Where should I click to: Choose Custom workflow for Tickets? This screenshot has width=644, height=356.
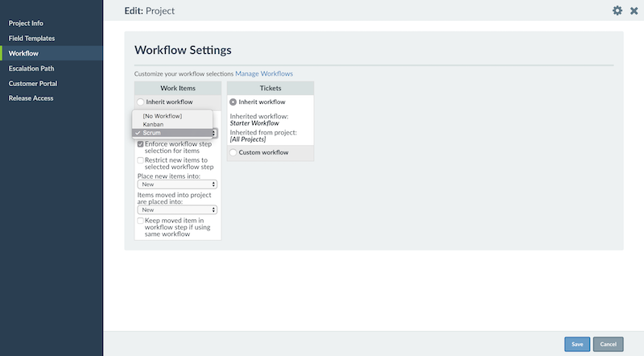233,152
